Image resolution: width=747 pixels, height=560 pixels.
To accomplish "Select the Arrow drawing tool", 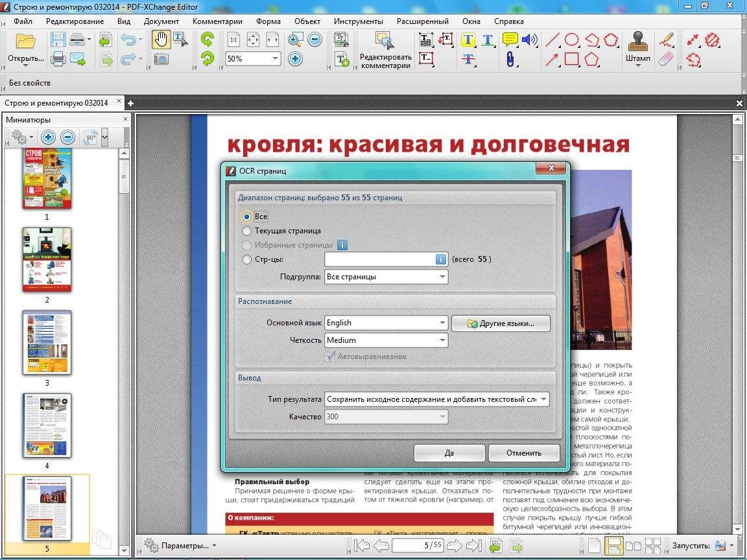I will 552,59.
